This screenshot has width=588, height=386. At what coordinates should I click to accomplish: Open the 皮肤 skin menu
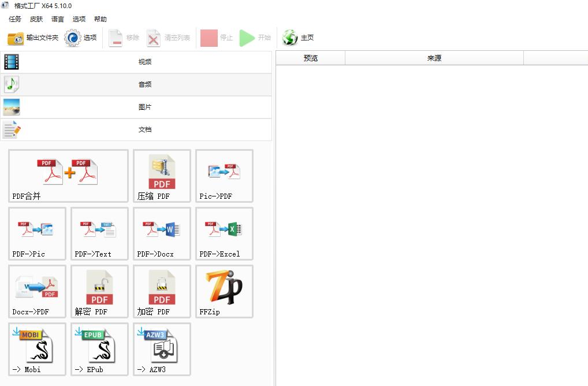[36, 19]
